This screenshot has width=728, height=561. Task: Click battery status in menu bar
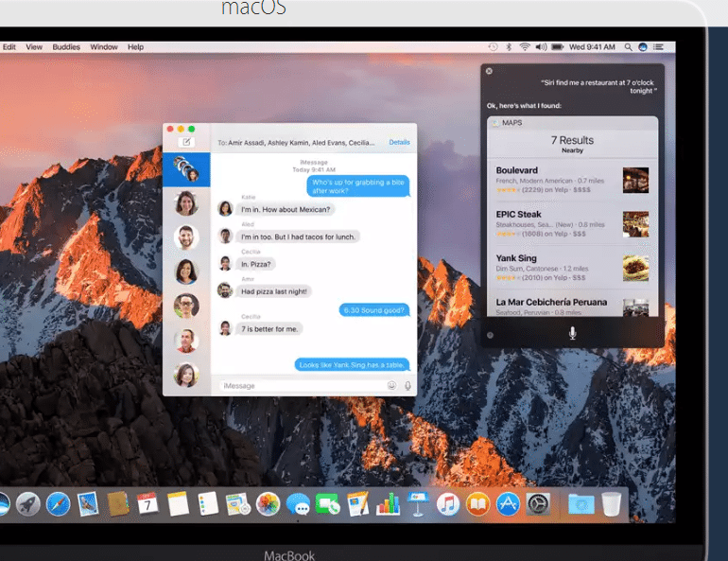point(557,47)
